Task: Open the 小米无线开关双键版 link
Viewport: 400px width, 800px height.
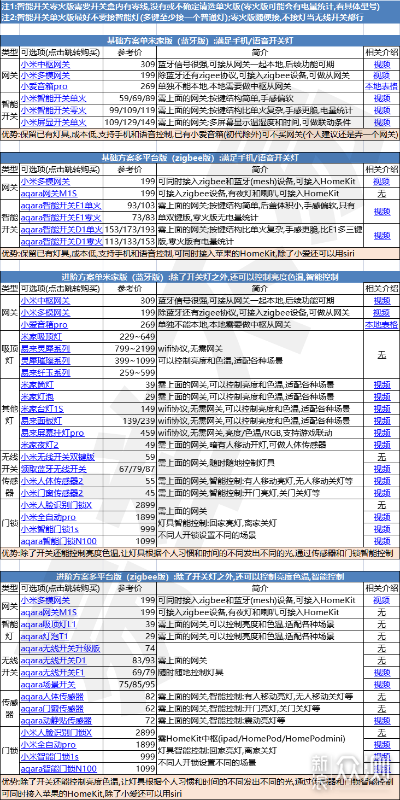Action: [x=57, y=457]
